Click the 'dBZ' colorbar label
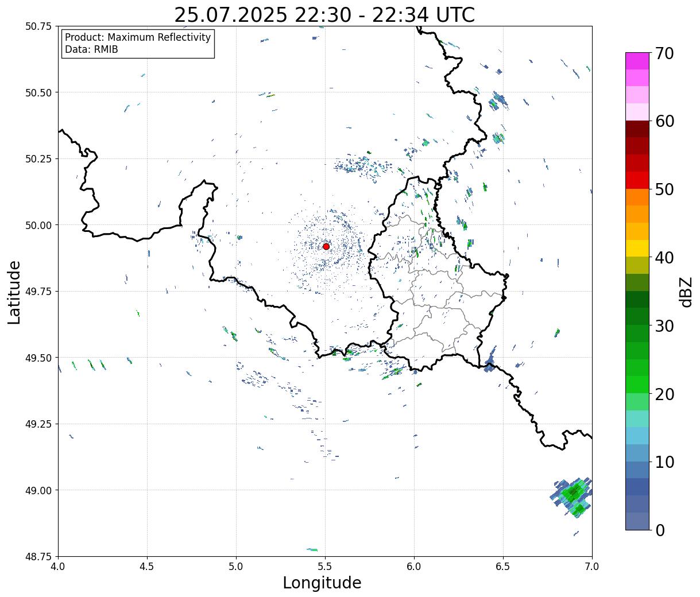Viewport: 700px width, 597px height. coord(686,292)
